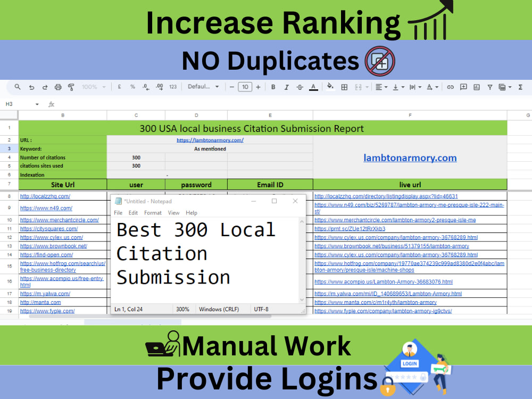Click the Notepad app icon in title bar

tap(118, 201)
